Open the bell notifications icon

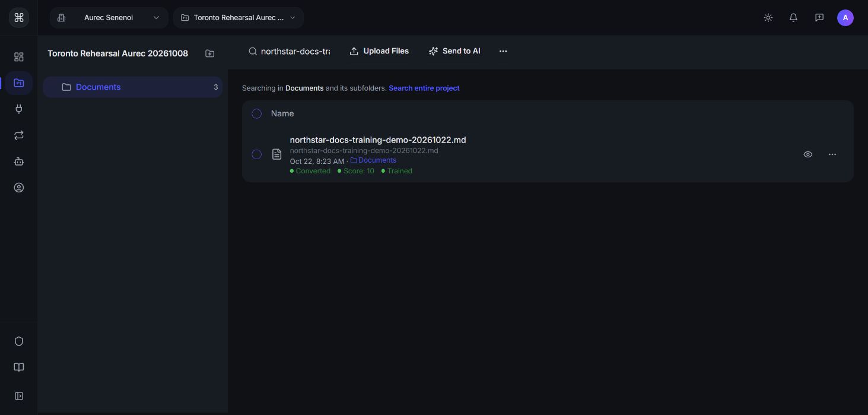pyautogui.click(x=793, y=18)
